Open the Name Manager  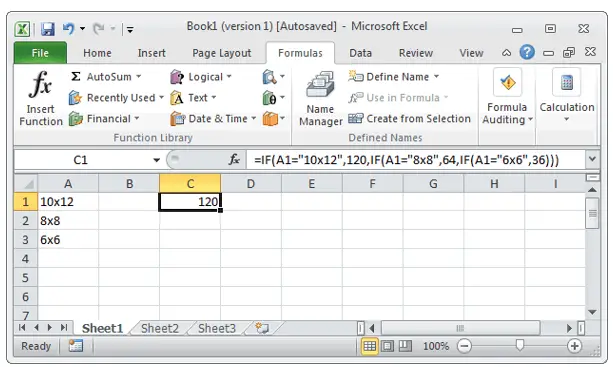(320, 99)
